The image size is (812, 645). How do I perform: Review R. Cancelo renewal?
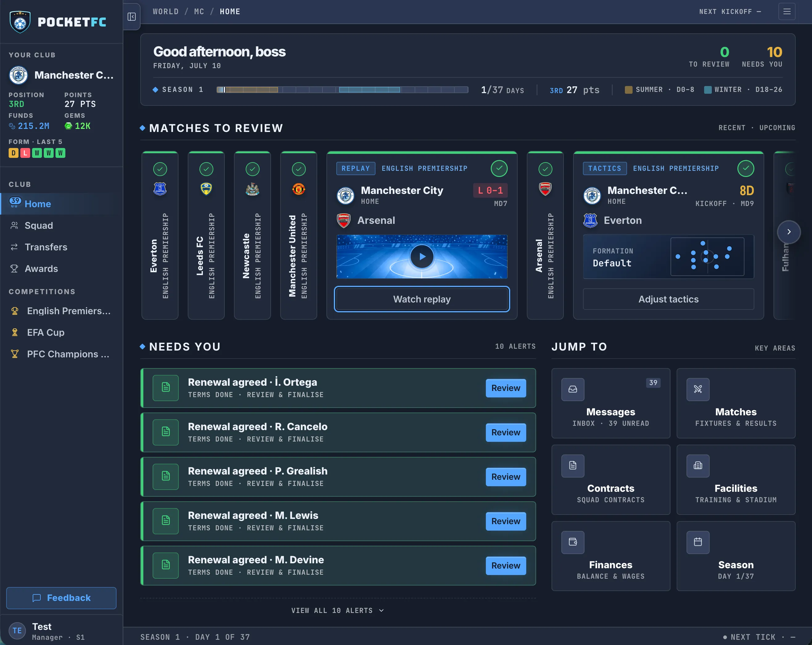point(506,433)
